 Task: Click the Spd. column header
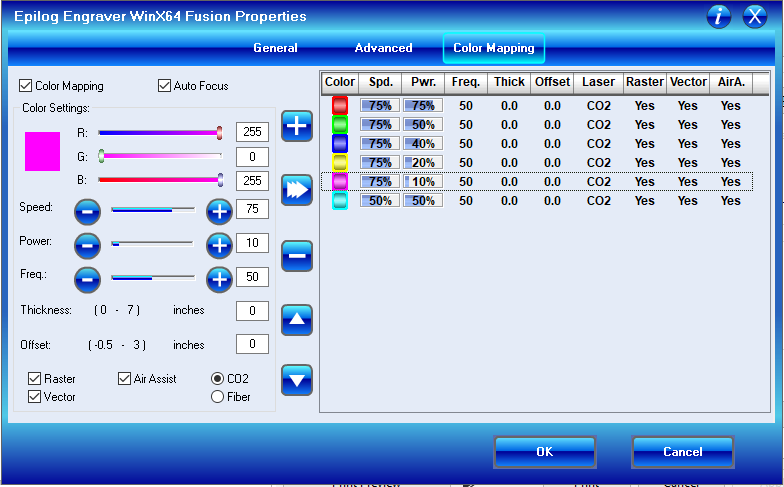(380, 82)
